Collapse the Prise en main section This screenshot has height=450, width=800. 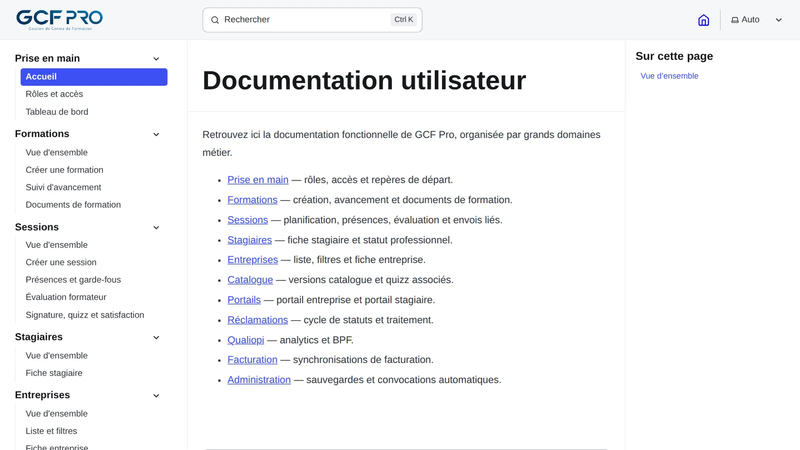coord(156,59)
